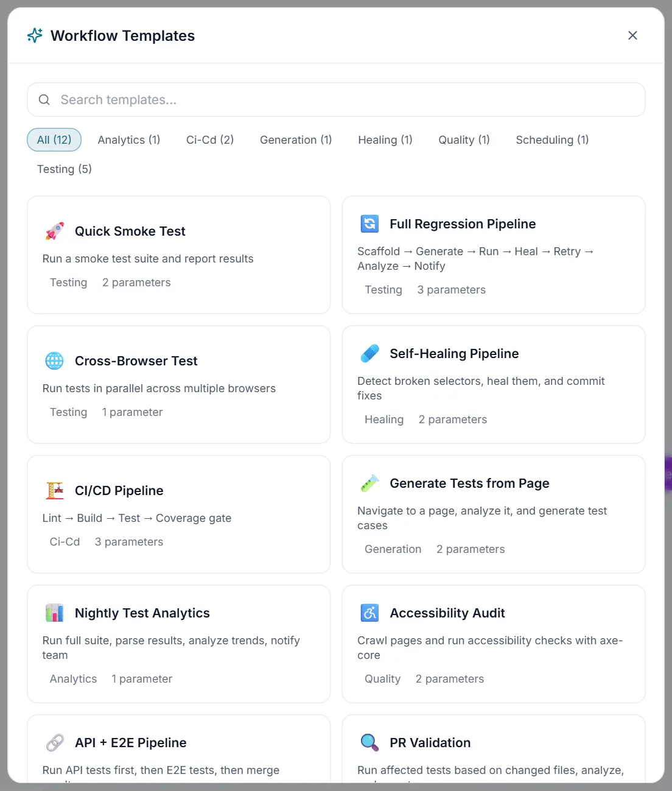672x791 pixels.
Task: Choose the Full Regression Pipeline template
Action: [x=494, y=255]
